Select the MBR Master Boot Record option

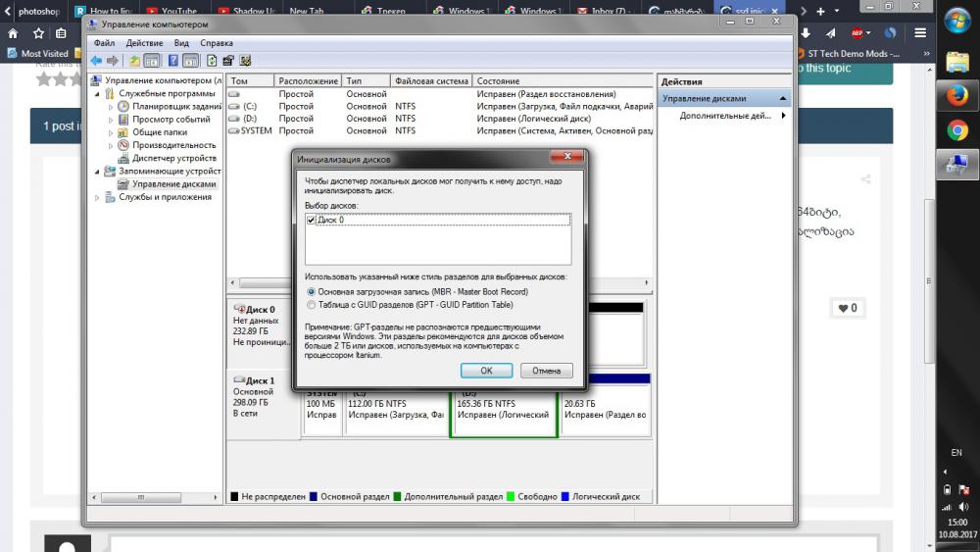point(312,292)
